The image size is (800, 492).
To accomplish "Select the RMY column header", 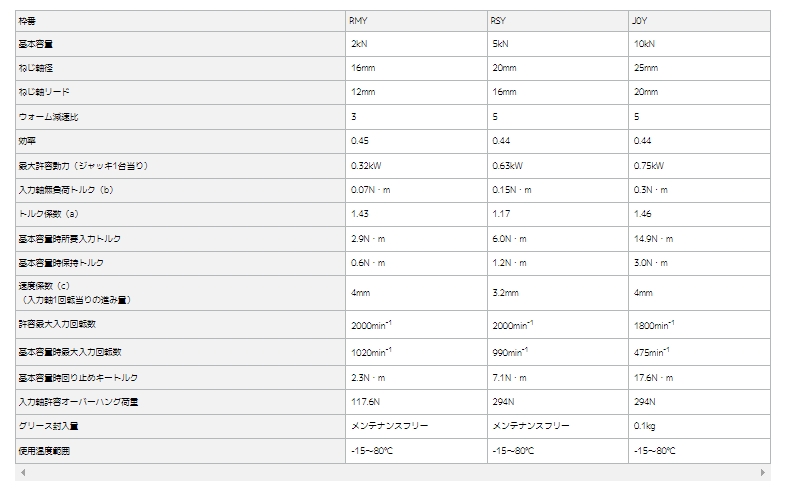I will tap(358, 20).
